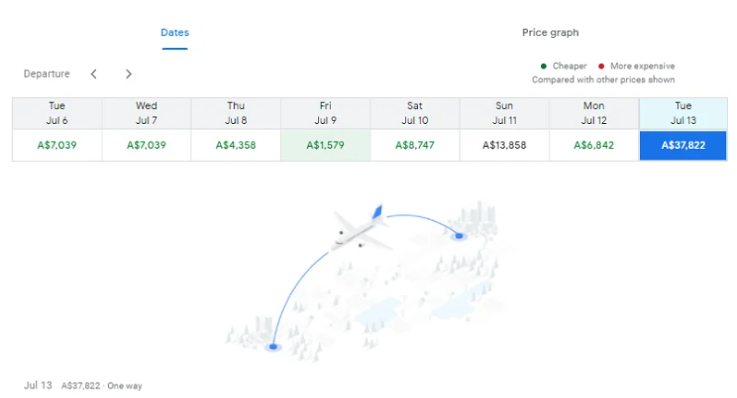
Task: Click highlighted Tue Jul 13 fare A$37,822
Action: pos(683,145)
